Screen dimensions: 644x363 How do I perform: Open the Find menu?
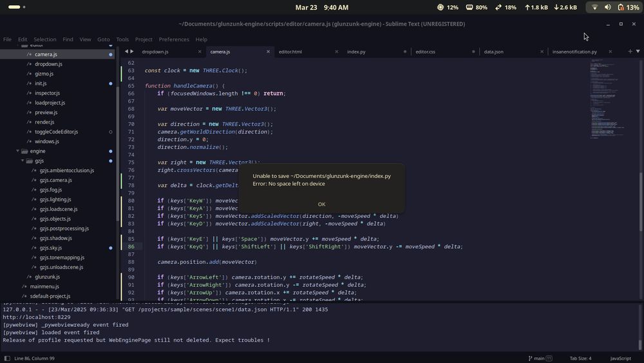(68, 39)
